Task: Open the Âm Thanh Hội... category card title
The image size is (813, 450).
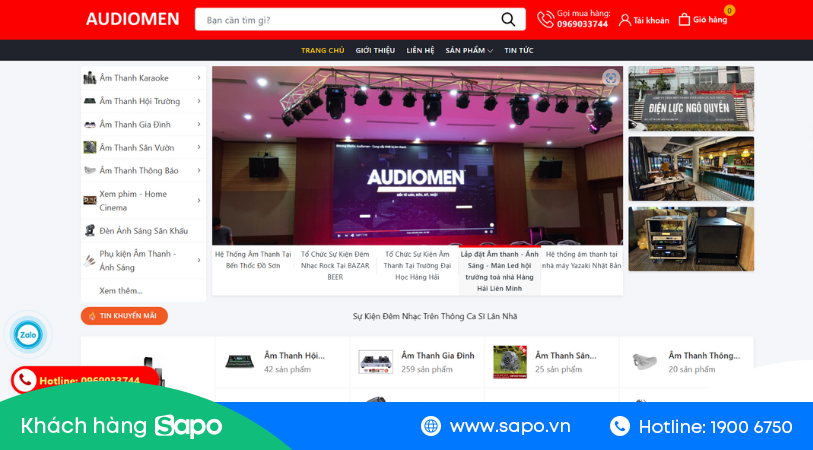Action: point(294,356)
